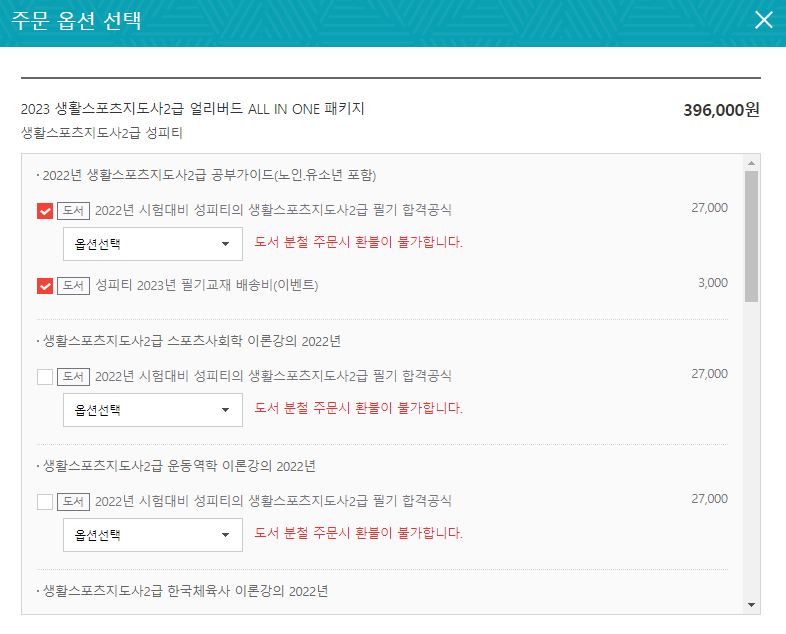The image size is (786, 634).
Task: Close the 주문 옵션 선택 dialog
Action: tap(764, 20)
